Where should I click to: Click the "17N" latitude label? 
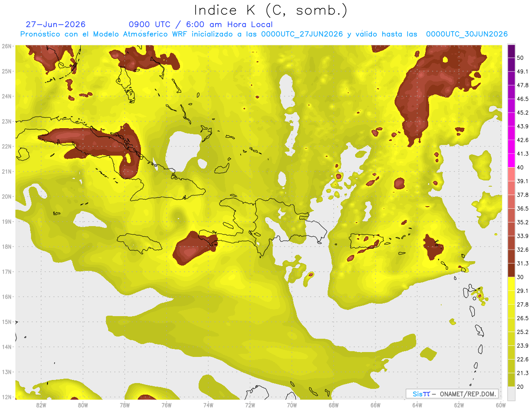pos(7,272)
